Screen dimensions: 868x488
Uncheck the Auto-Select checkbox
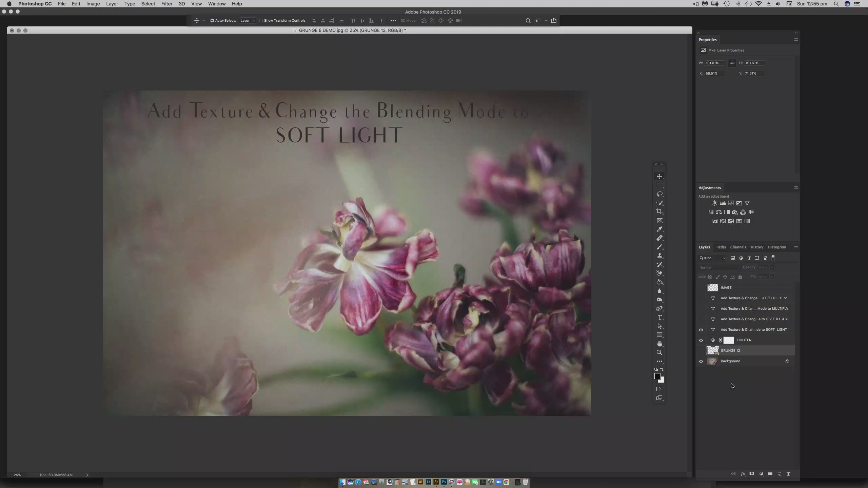(x=212, y=21)
